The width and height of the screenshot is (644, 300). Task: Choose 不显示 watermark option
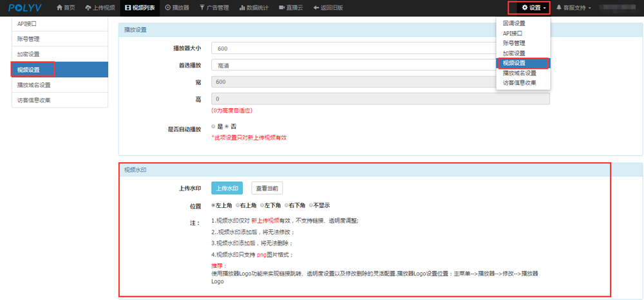[311, 205]
